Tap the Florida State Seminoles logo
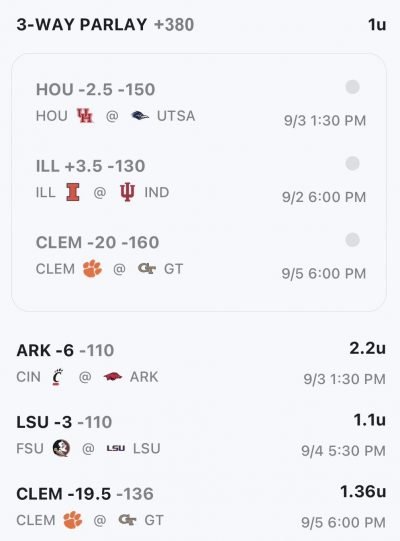The height and width of the screenshot is (541, 400). pyautogui.click(x=61, y=448)
